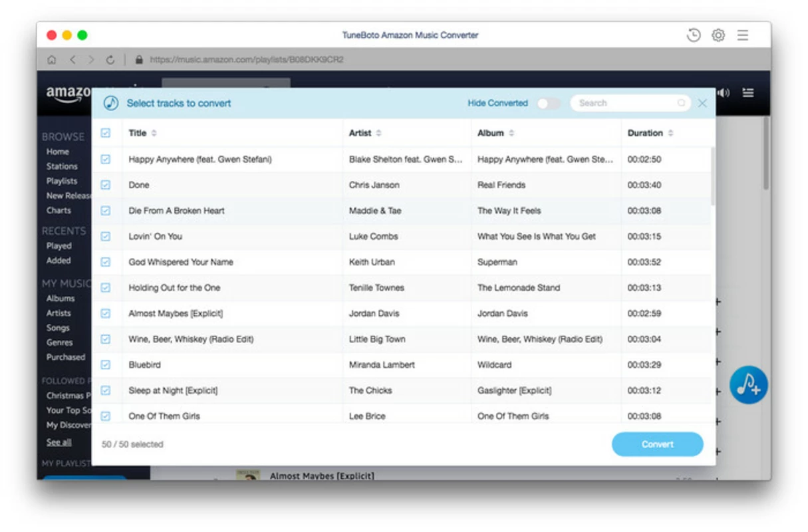
Task: Uncheck the Done track checkbox
Action: (106, 185)
